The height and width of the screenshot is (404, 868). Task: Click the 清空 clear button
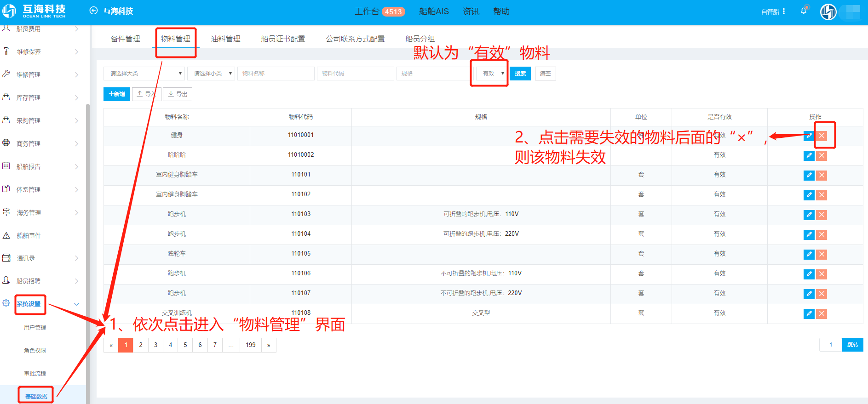coord(545,74)
